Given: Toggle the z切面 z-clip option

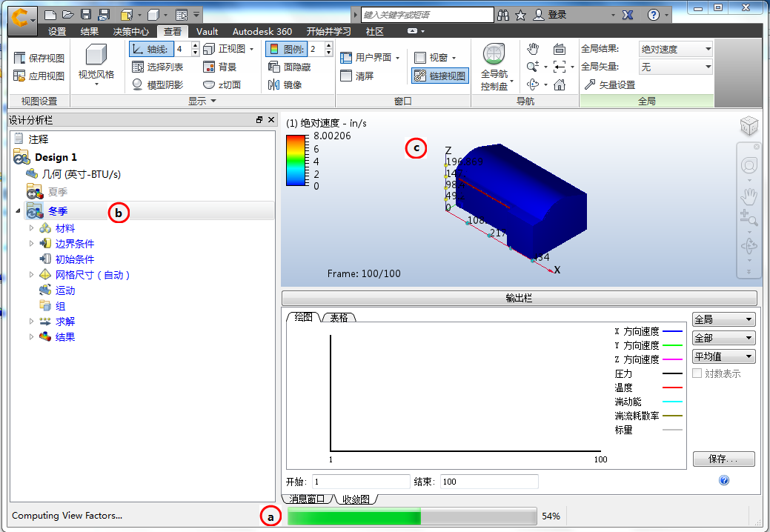Looking at the screenshot, I should (222, 84).
